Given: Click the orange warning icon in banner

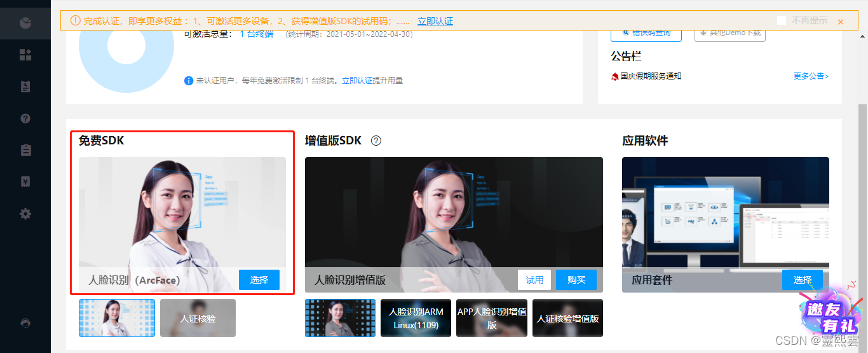Looking at the screenshot, I should [76, 21].
